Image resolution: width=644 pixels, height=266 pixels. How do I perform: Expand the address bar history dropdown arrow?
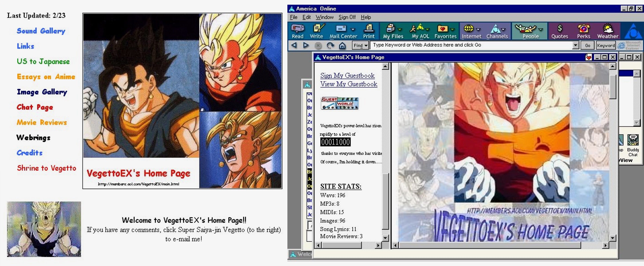point(575,46)
